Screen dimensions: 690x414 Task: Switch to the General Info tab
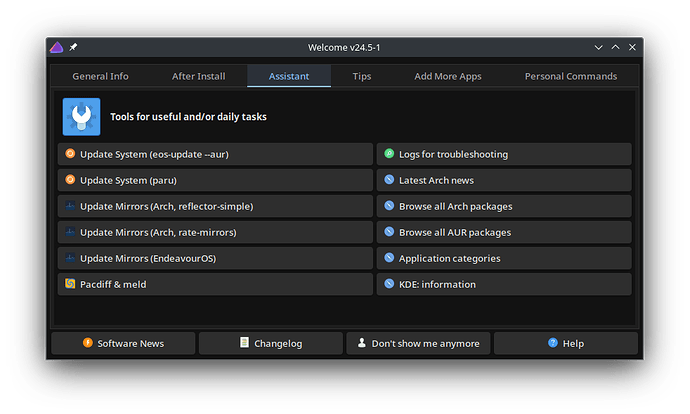tap(100, 76)
